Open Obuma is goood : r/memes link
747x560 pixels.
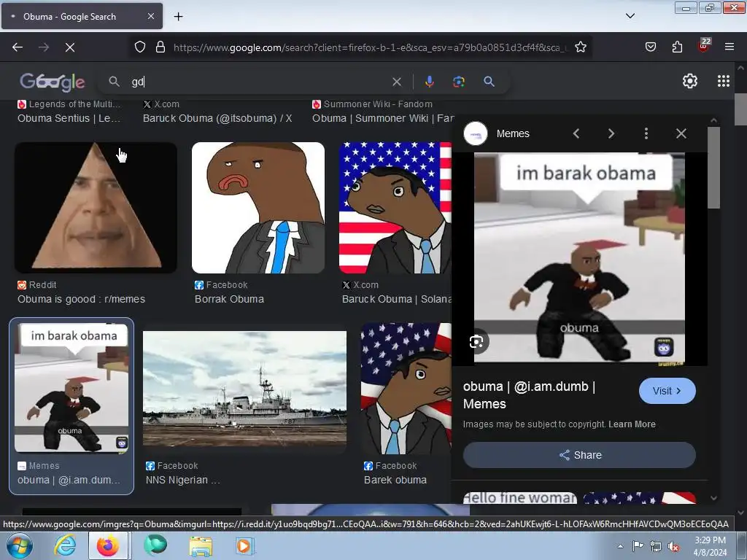pos(82,299)
